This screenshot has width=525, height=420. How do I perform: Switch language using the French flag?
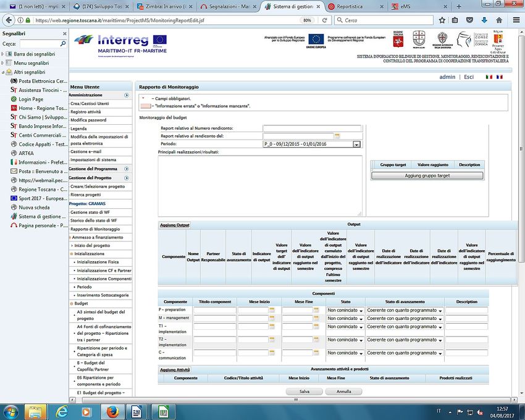[x=499, y=77]
